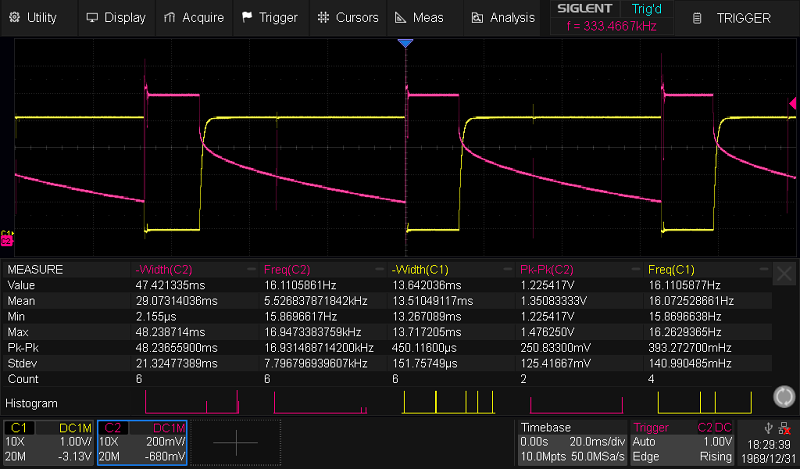The image size is (800, 469).
Task: Click the round histogram reset icon
Action: pyautogui.click(x=783, y=398)
